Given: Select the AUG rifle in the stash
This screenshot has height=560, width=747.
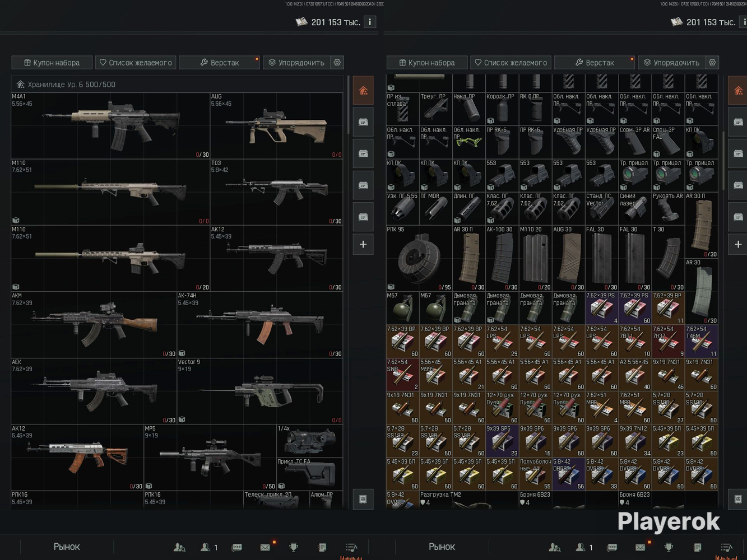Looking at the screenshot, I should click(x=277, y=125).
